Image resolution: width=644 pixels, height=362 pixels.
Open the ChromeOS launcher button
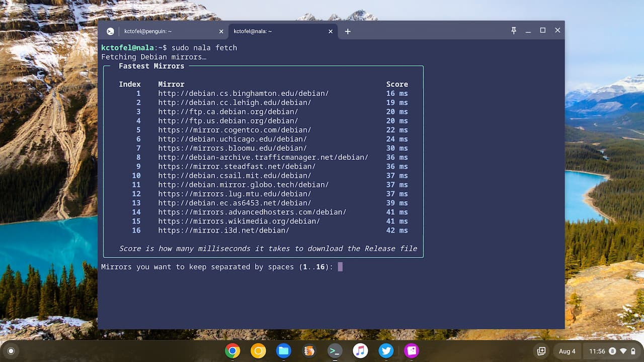click(11, 351)
